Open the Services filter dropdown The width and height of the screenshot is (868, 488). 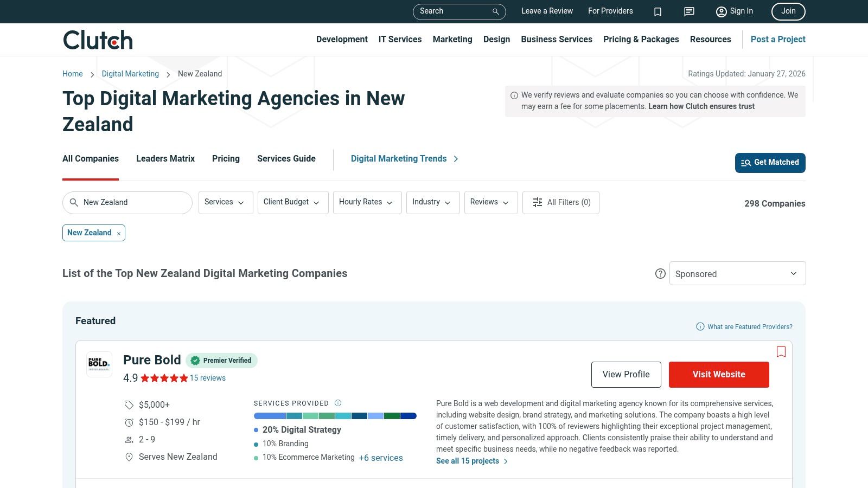pos(225,202)
